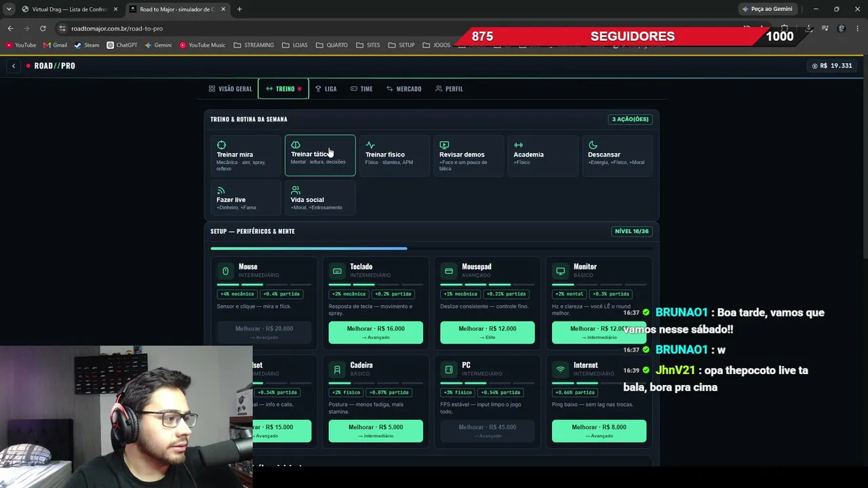
Task: Open the Mercado tab
Action: coord(403,89)
